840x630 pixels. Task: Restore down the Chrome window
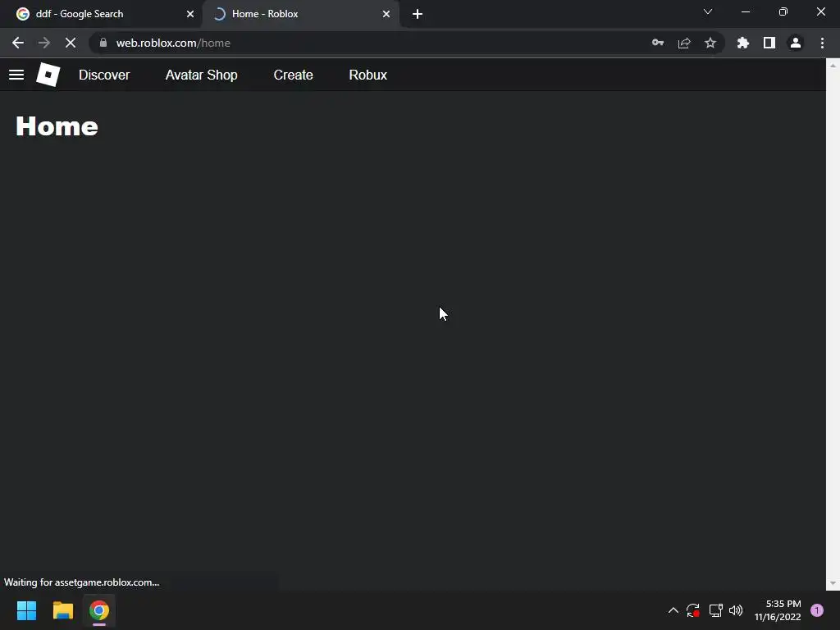pyautogui.click(x=783, y=11)
